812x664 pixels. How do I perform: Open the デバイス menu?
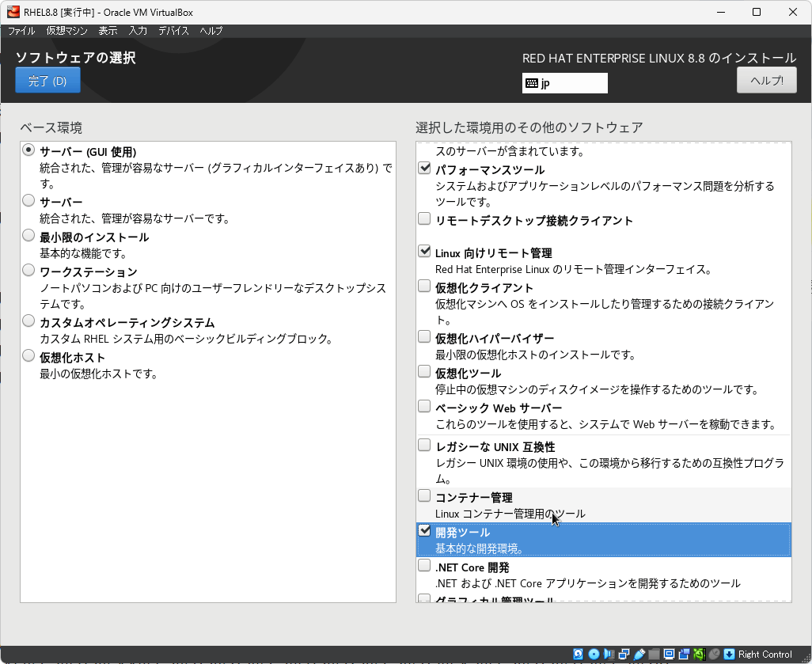click(173, 31)
